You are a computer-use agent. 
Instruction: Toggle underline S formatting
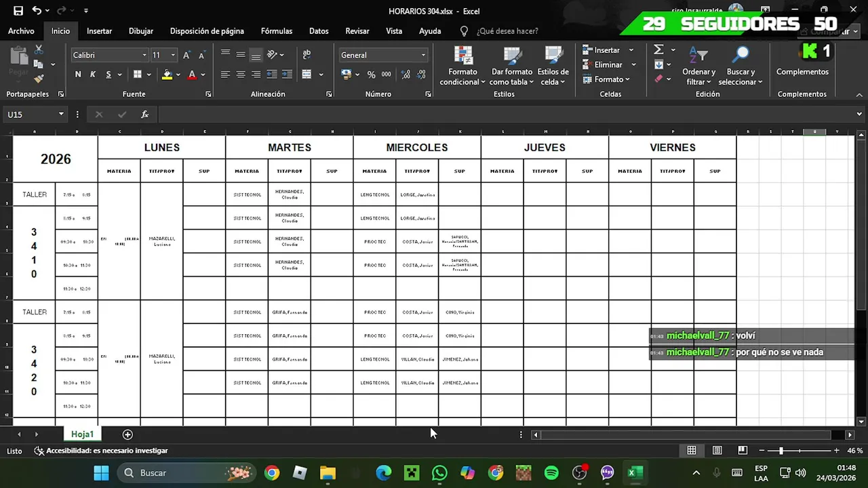tap(108, 75)
